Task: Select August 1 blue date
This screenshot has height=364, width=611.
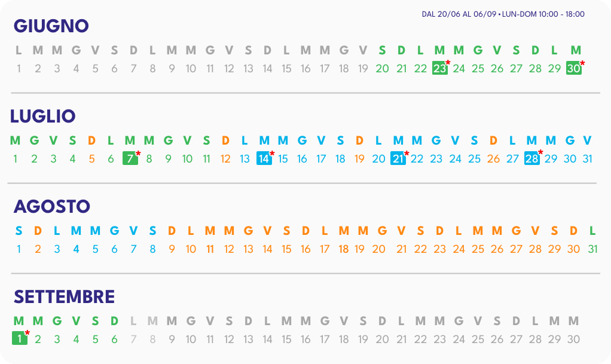Action: (x=19, y=249)
